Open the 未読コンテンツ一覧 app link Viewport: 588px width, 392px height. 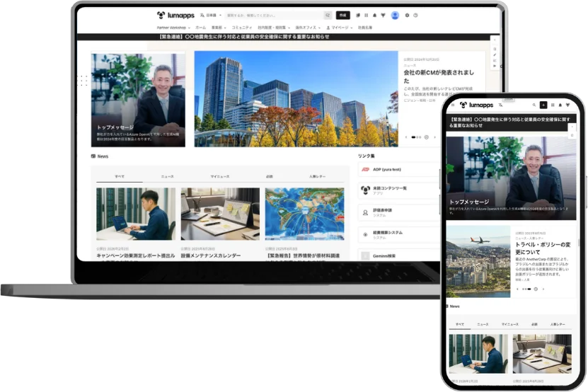pyautogui.click(x=399, y=190)
